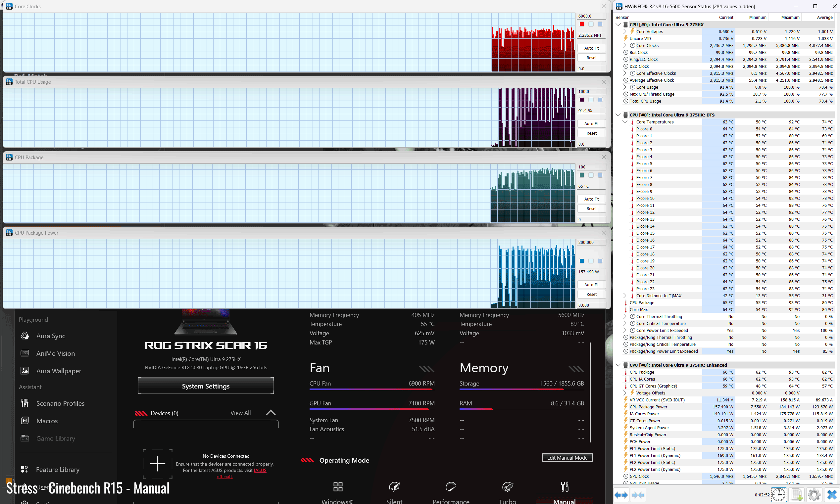Image resolution: width=840 pixels, height=504 pixels.
Task: Select the Turbo operating mode icon
Action: point(507,487)
